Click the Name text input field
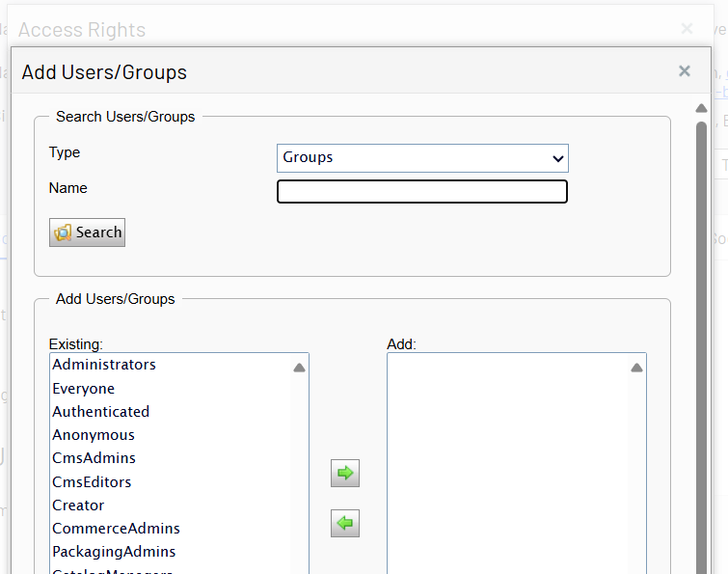The width and height of the screenshot is (728, 574). (x=422, y=192)
